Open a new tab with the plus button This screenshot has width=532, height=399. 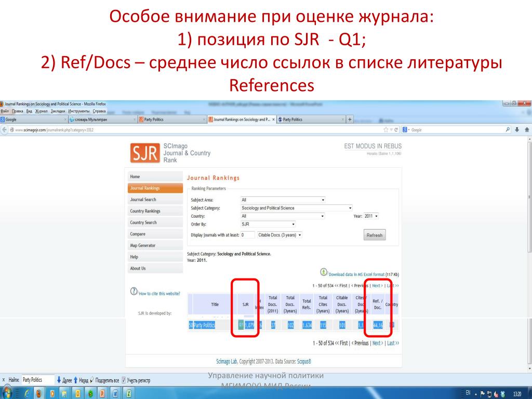350,119
